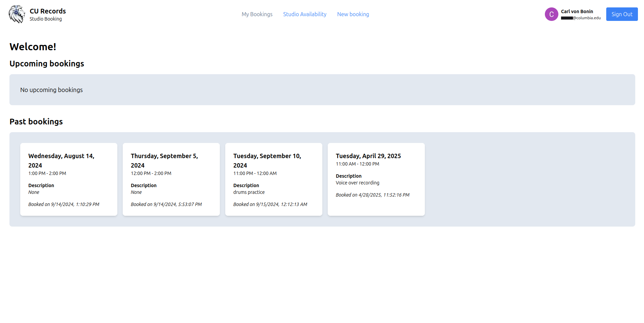This screenshot has width=644, height=323.
Task: Click the No upcoming bookings message
Action: click(x=51, y=90)
